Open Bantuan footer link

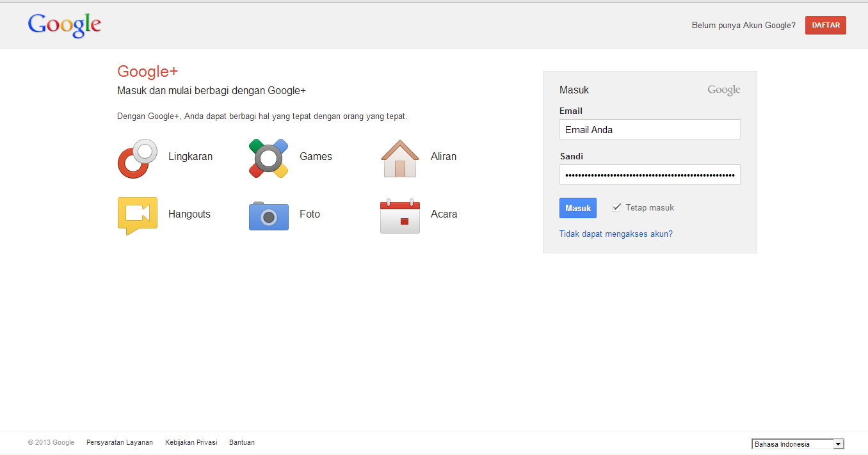242,442
